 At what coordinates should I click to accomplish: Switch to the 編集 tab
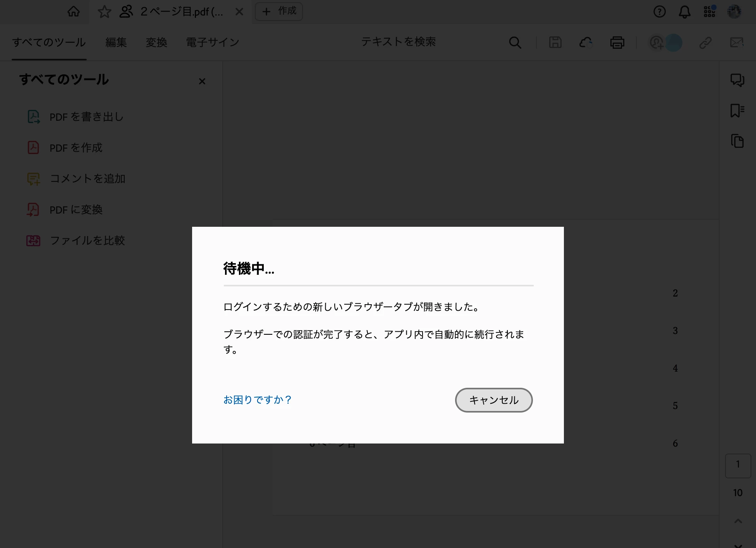(x=116, y=42)
